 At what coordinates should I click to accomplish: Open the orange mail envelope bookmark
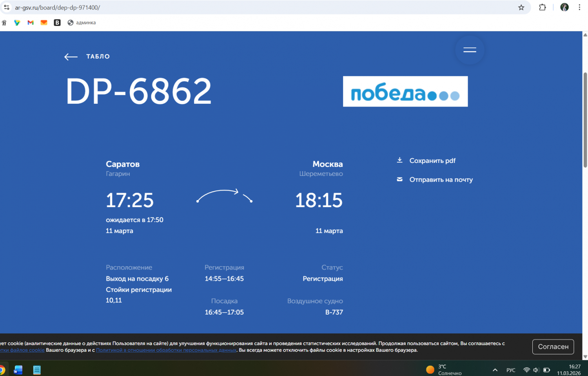point(44,23)
